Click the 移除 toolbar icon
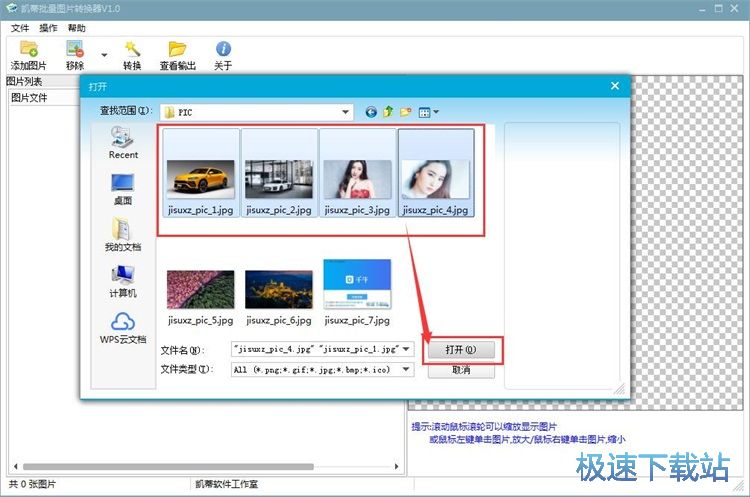 (x=75, y=49)
